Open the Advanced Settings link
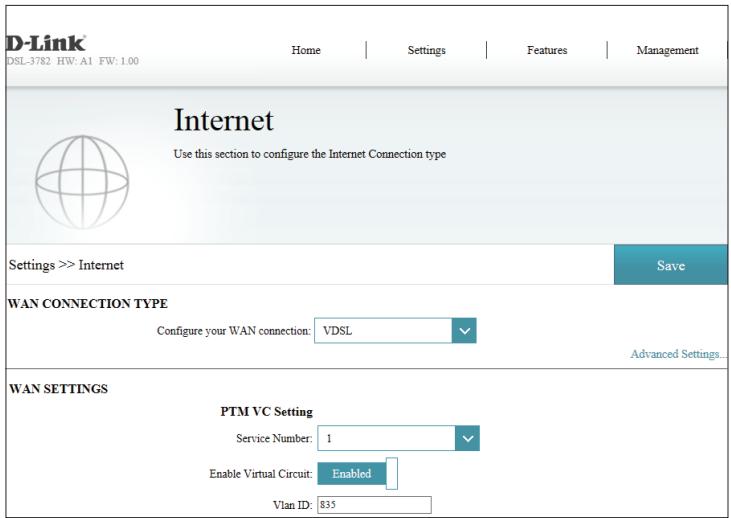 [678, 355]
